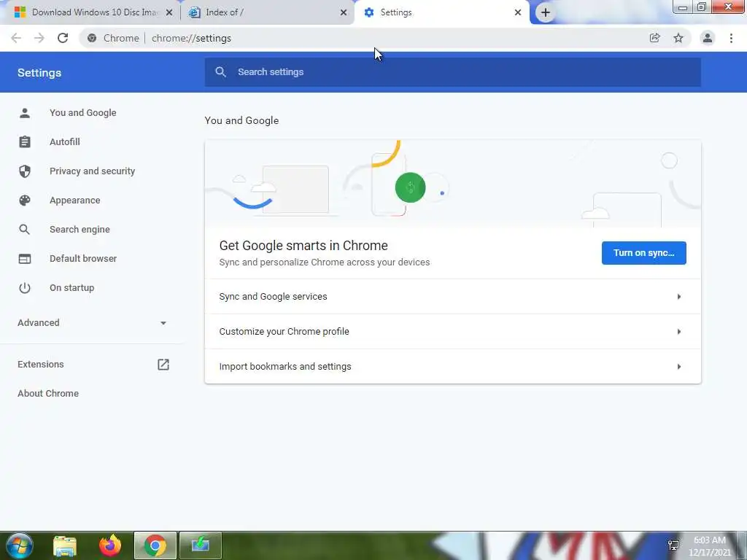The image size is (747, 560).
Task: Click the Chrome site info icon in address bar
Action: point(92,38)
